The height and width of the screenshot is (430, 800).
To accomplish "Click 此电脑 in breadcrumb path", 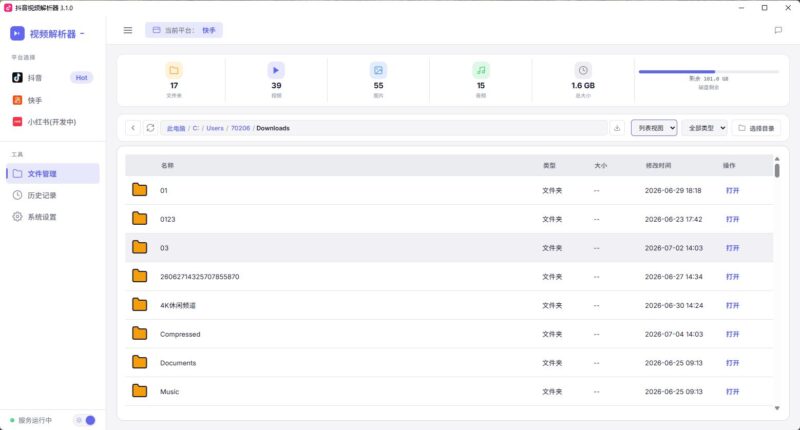I will tap(176, 129).
